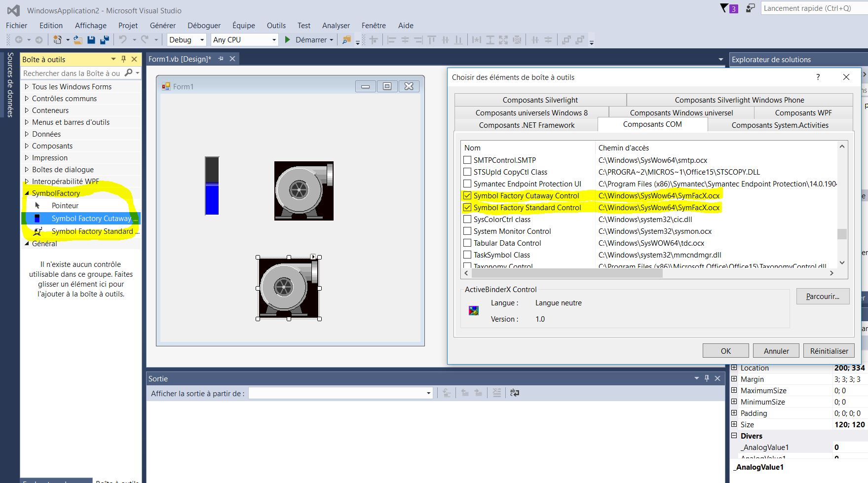Uncheck Symbol Factory Standard Control checkbox
Viewport: 868px width, 483px height.
[x=467, y=207]
